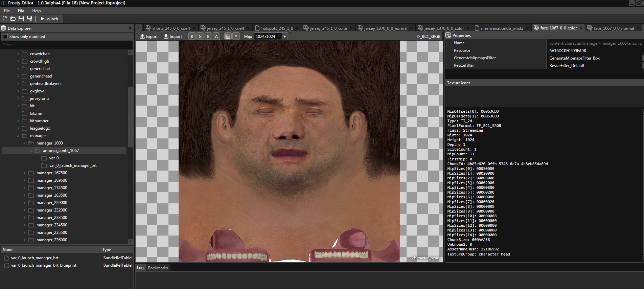Image resolution: width=644 pixels, height=289 pixels.
Task: Toggle the red channel R button
Action: (192, 36)
